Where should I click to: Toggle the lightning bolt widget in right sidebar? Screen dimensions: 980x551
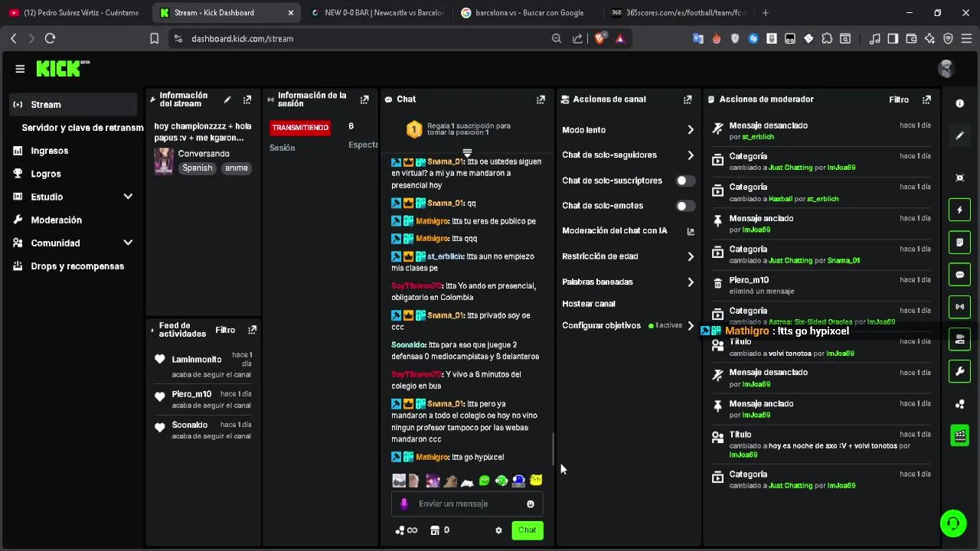960,210
